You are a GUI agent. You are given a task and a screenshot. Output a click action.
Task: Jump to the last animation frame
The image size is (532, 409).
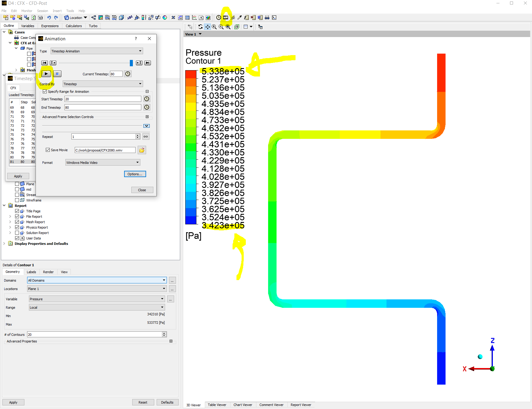pyautogui.click(x=148, y=63)
